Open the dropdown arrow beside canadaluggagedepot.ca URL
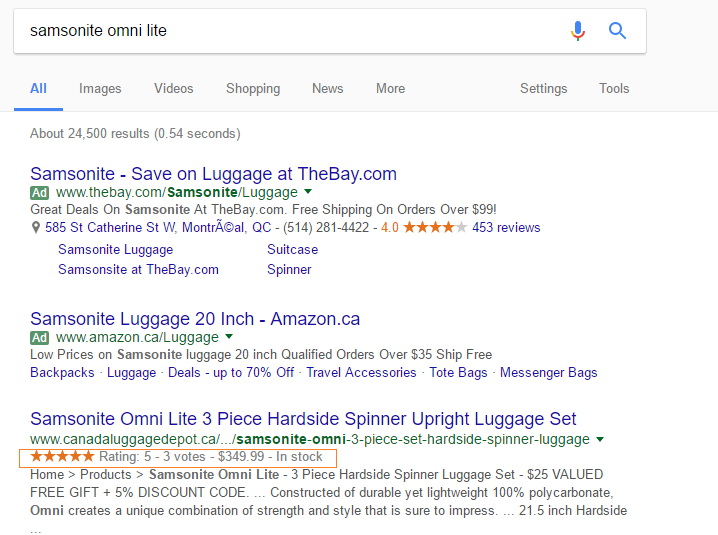 tap(600, 439)
